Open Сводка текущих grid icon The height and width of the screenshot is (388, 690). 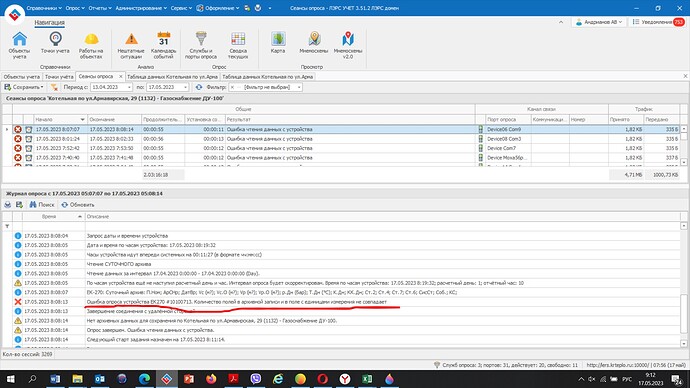[x=238, y=45]
